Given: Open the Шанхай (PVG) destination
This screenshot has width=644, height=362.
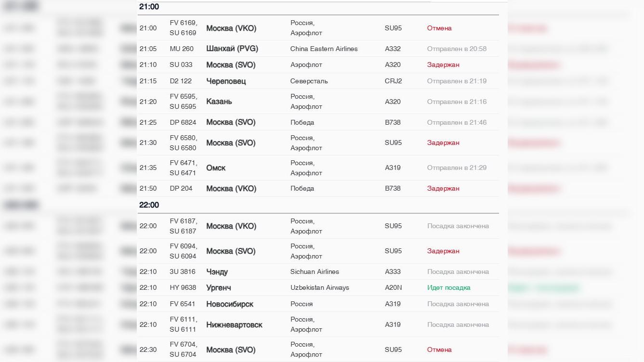Looking at the screenshot, I should (232, 49).
